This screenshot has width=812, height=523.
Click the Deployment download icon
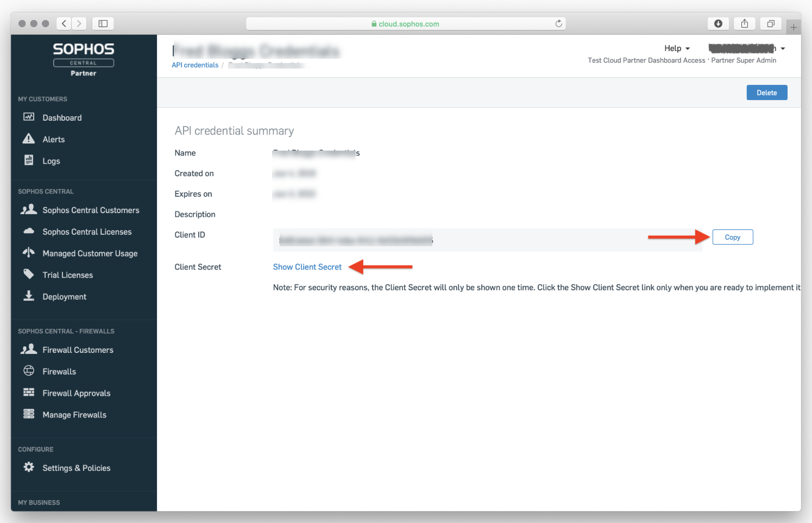point(29,296)
